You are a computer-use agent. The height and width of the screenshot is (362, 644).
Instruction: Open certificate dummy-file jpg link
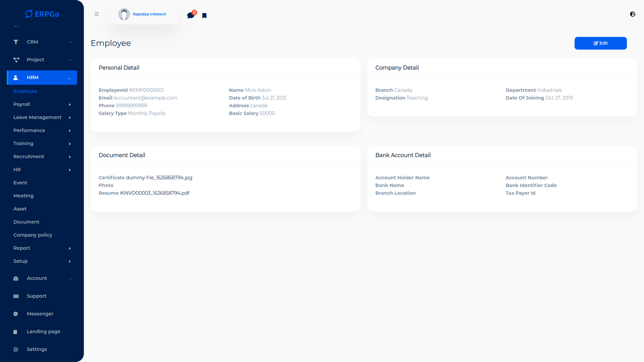159,178
